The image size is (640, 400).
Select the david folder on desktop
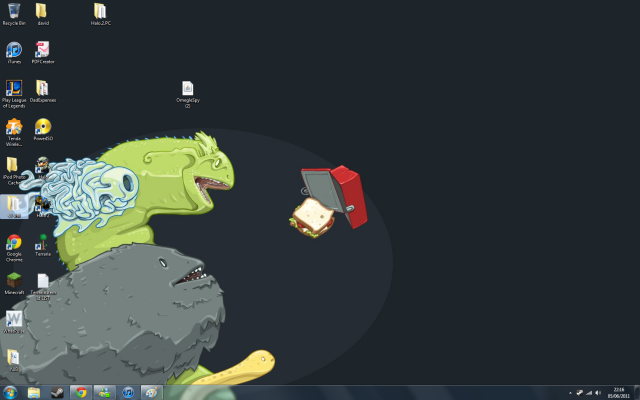[42, 12]
